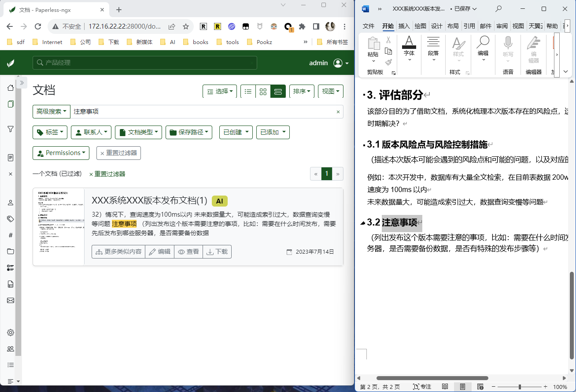
Task: Open the 插入 ribbon tab
Action: pyautogui.click(x=404, y=26)
